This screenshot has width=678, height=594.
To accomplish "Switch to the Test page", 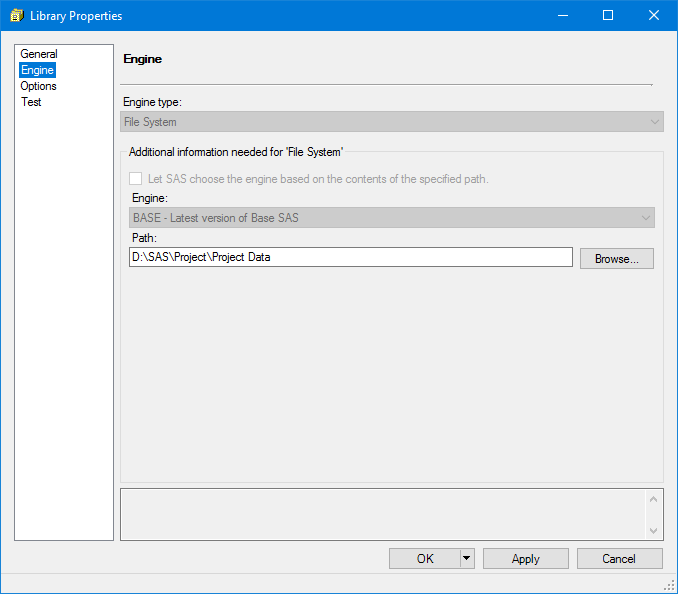I will click(32, 102).
